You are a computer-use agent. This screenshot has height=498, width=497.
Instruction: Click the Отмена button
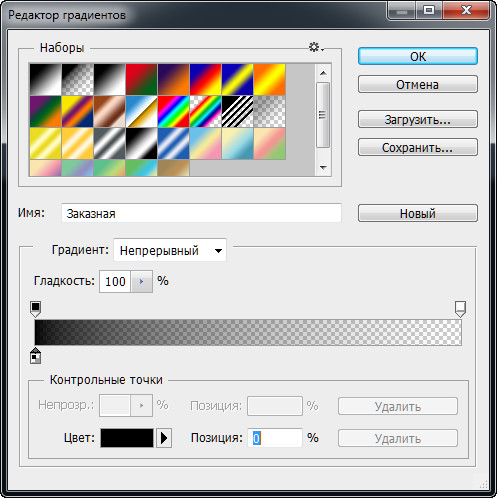point(418,84)
